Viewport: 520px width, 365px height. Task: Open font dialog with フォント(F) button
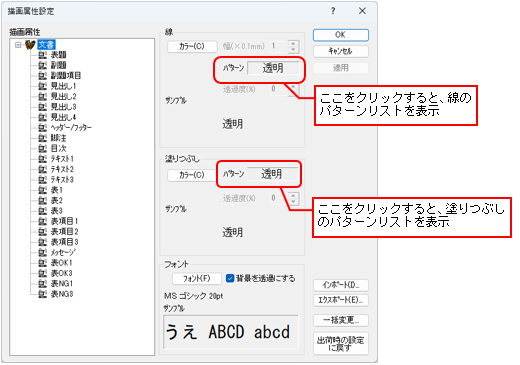pos(197,279)
